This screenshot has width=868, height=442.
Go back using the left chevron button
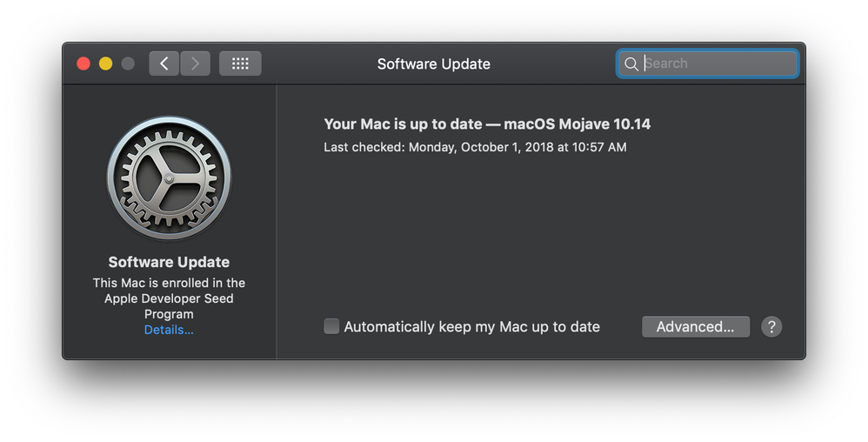click(164, 64)
